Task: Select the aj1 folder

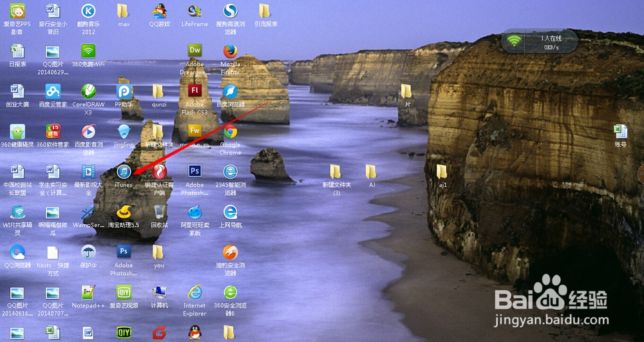Action: (442, 171)
